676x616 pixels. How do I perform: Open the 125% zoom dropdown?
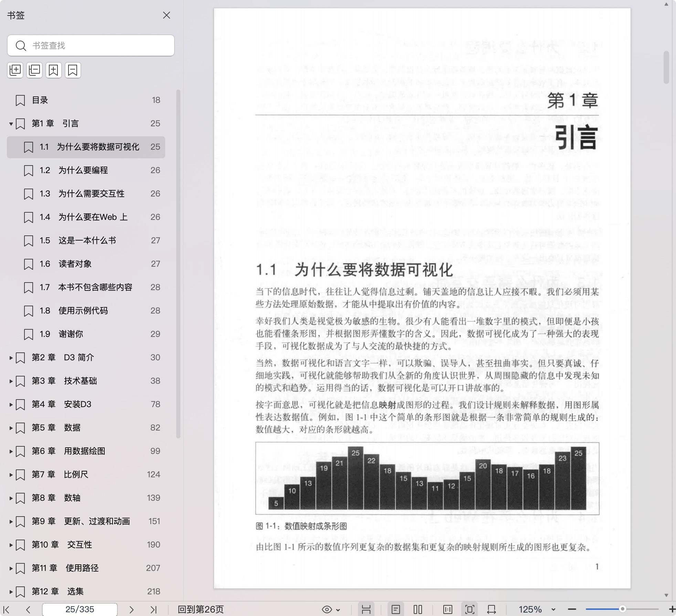click(x=553, y=609)
